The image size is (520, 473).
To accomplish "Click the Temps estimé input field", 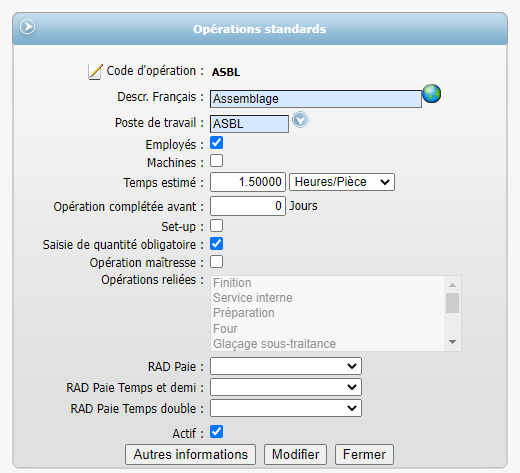I will (x=248, y=182).
